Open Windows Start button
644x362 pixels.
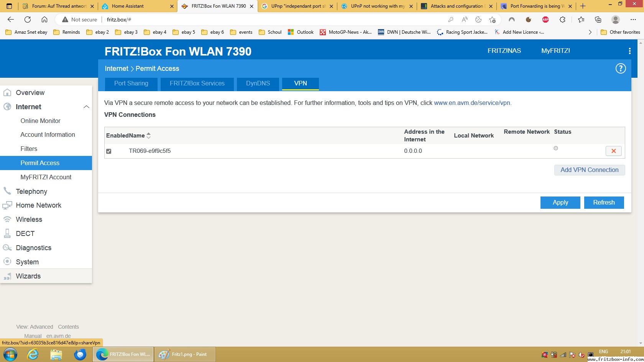click(x=10, y=354)
